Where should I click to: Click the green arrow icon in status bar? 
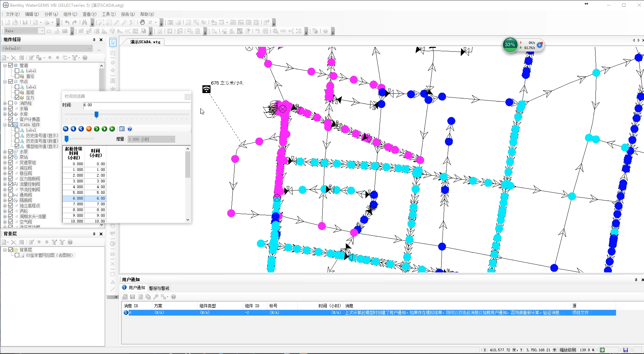[602, 350]
